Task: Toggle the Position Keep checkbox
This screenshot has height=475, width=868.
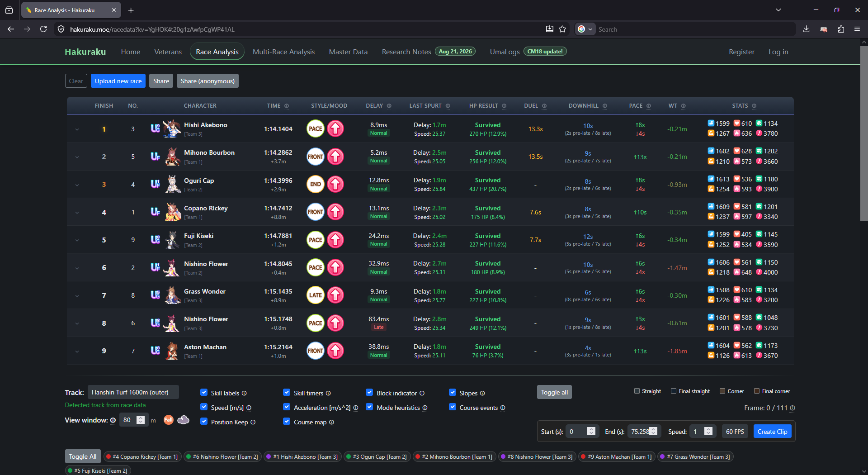Action: click(x=204, y=422)
